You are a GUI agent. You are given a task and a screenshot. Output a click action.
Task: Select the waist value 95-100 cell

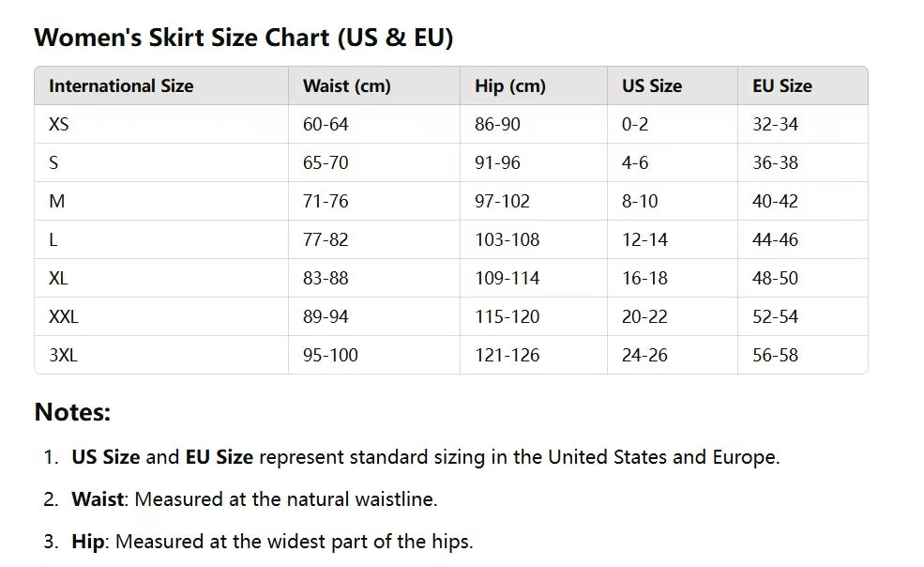coord(330,356)
